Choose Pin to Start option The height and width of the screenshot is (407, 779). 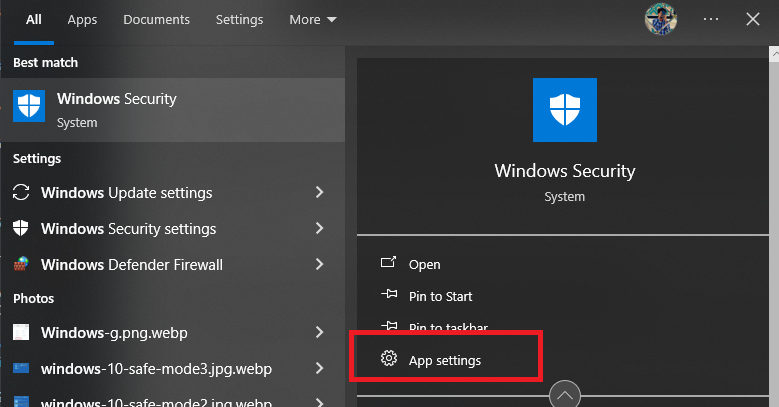(x=440, y=297)
